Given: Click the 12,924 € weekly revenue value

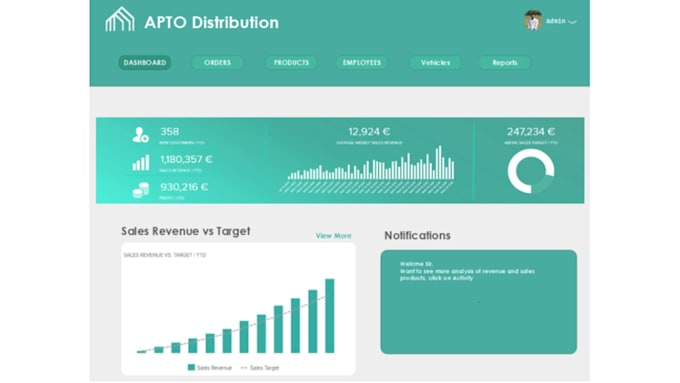Looking at the screenshot, I should pyautogui.click(x=369, y=131).
